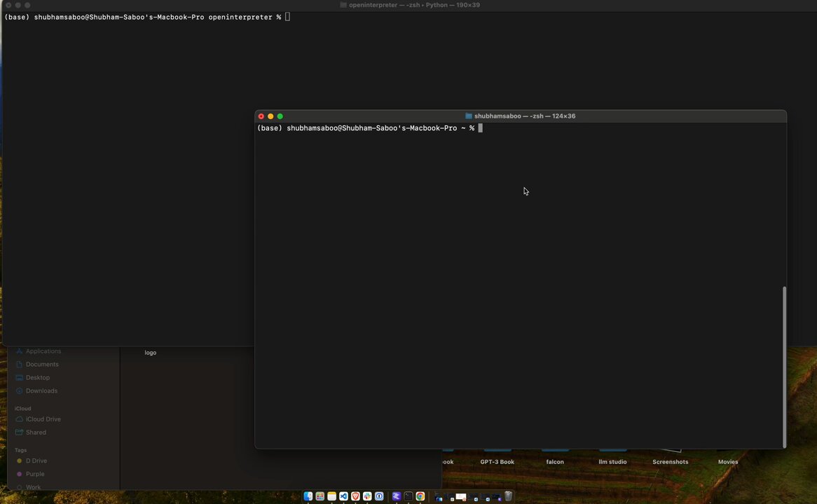Image resolution: width=817 pixels, height=504 pixels.
Task: Click the Purple tag color dot
Action: [20, 474]
